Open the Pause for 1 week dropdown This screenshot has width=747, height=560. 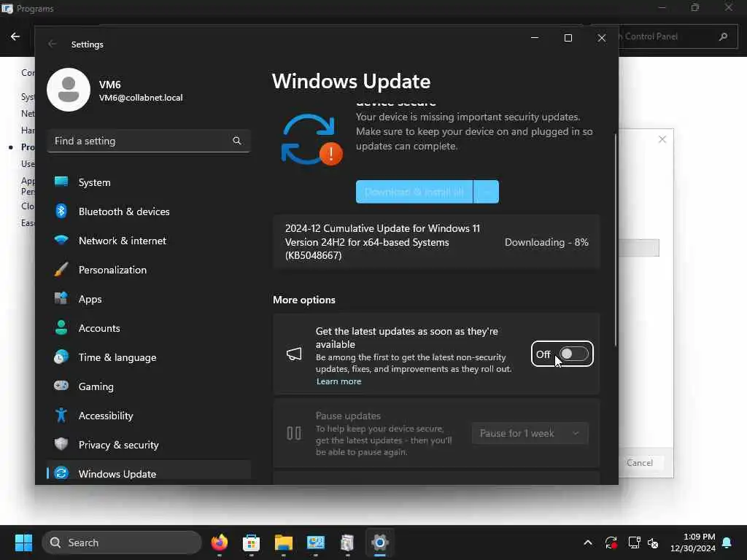(x=530, y=433)
